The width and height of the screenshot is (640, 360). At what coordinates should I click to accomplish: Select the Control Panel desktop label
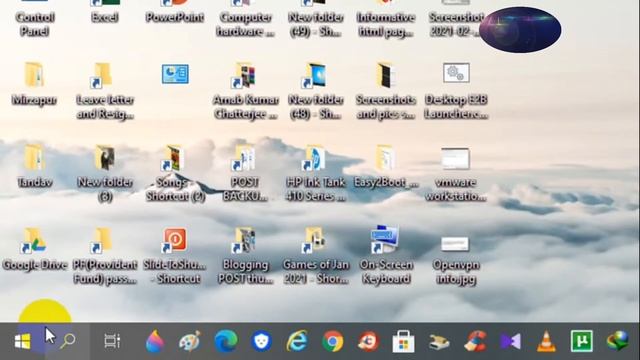click(x=34, y=24)
